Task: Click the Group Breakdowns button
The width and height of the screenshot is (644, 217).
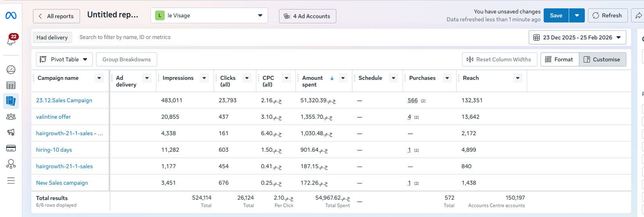Action: pyautogui.click(x=126, y=59)
